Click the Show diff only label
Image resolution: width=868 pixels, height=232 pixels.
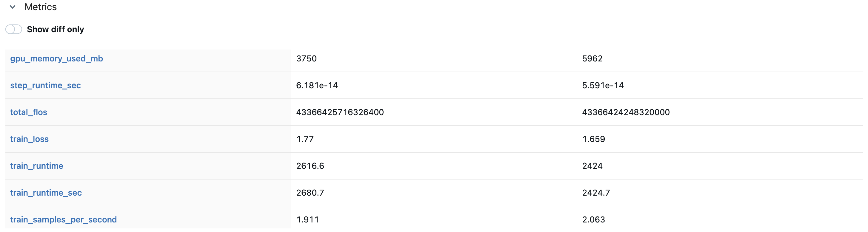click(56, 29)
